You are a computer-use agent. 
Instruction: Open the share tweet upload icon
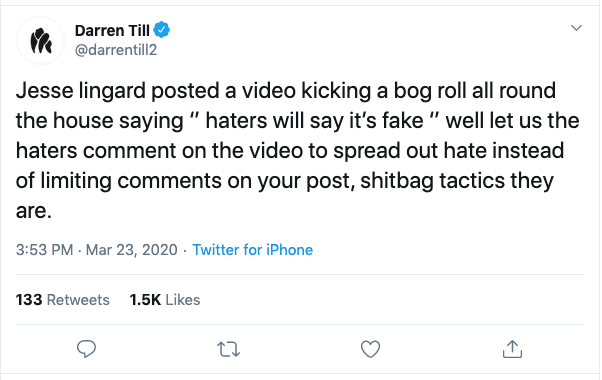513,349
